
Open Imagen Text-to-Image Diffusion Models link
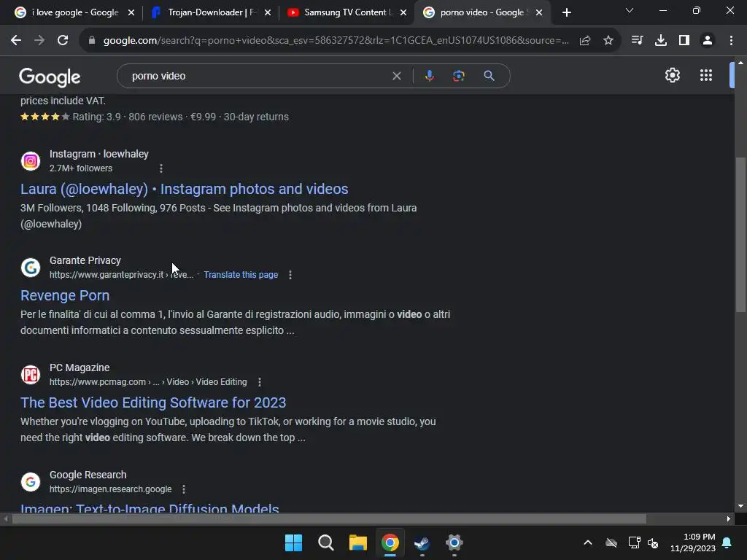pos(150,507)
